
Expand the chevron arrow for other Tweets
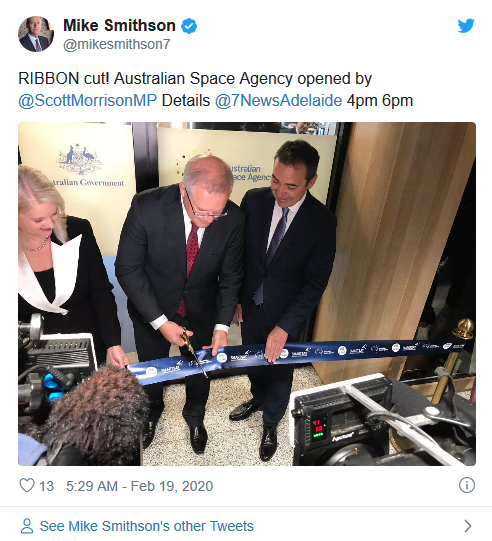click(x=468, y=526)
